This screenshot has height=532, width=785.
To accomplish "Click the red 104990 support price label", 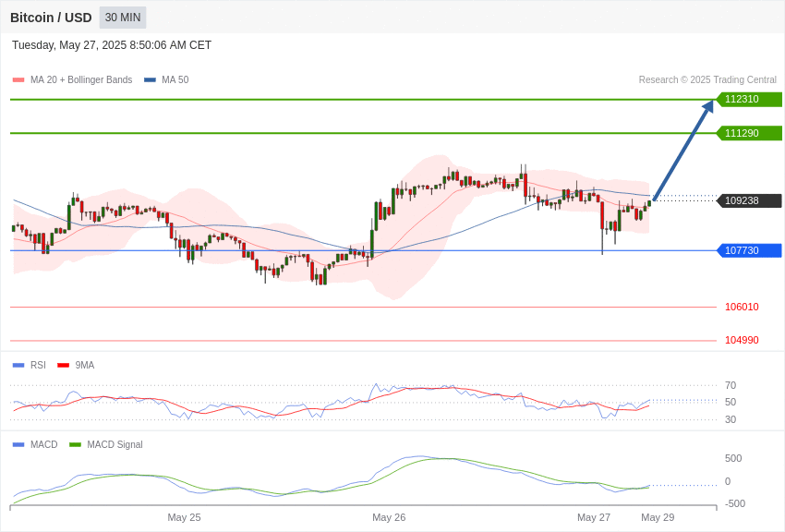I will 742,340.
